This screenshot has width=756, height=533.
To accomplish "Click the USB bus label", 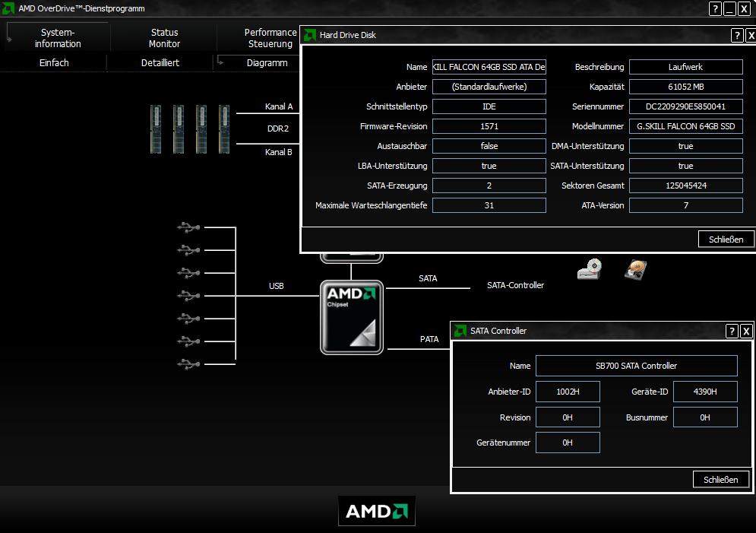I will [277, 286].
